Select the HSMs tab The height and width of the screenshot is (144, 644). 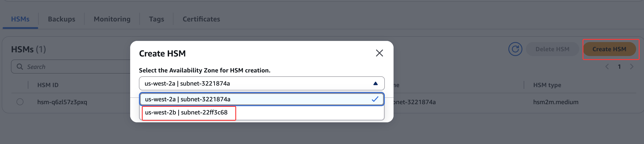coord(20,19)
